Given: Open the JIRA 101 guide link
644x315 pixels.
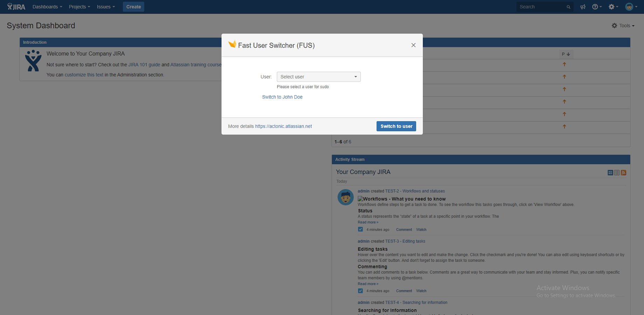Looking at the screenshot, I should [x=144, y=65].
